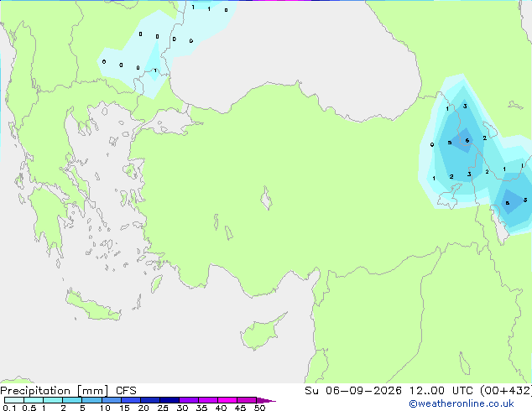Click the 'Su 06-09-2026 12..00 UTC' date label
532x411 pixels.
tap(389, 391)
